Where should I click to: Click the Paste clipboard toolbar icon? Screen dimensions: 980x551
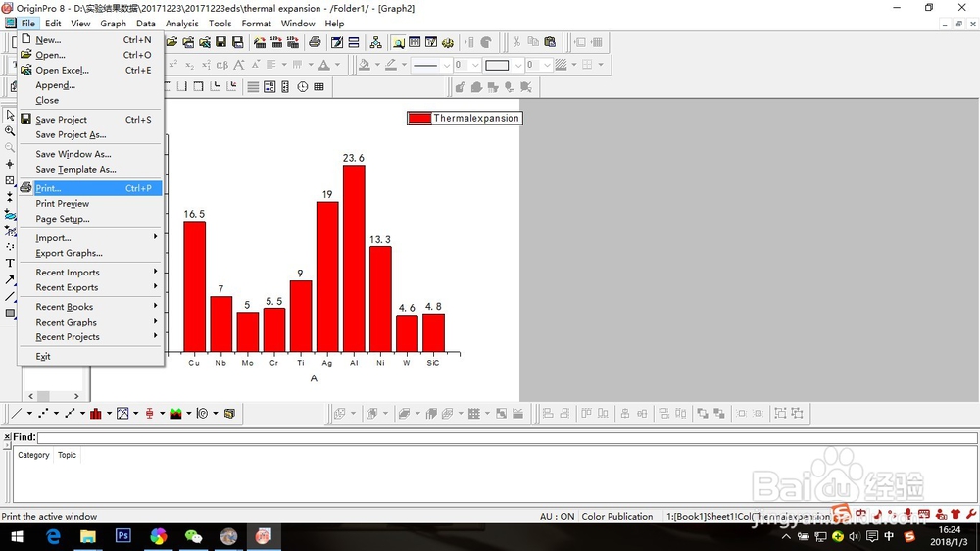[550, 42]
